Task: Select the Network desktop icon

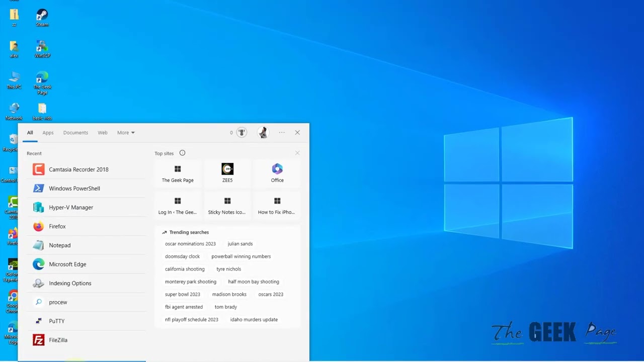Action: click(x=14, y=112)
